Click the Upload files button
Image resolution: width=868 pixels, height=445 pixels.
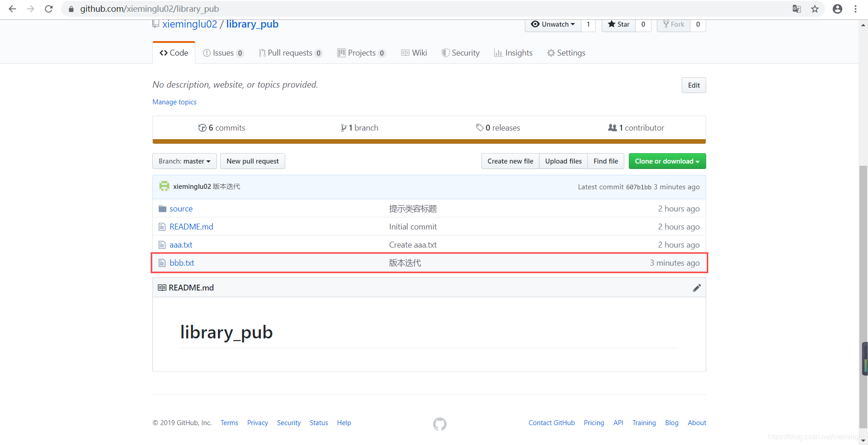[x=563, y=161]
